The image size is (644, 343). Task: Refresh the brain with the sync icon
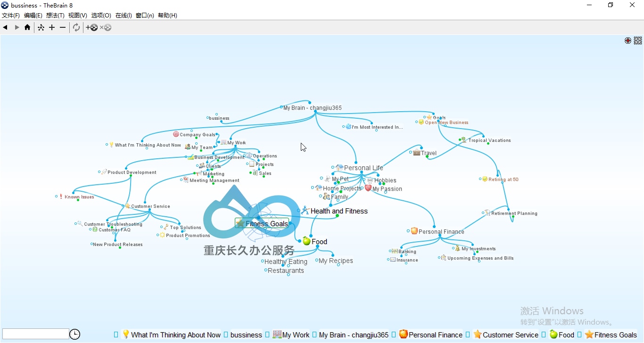tap(76, 27)
